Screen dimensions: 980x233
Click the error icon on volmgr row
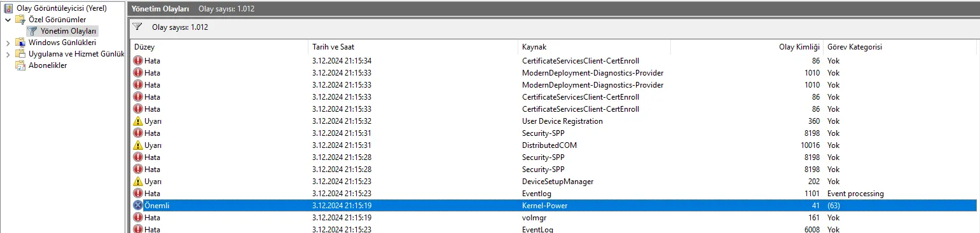click(138, 218)
